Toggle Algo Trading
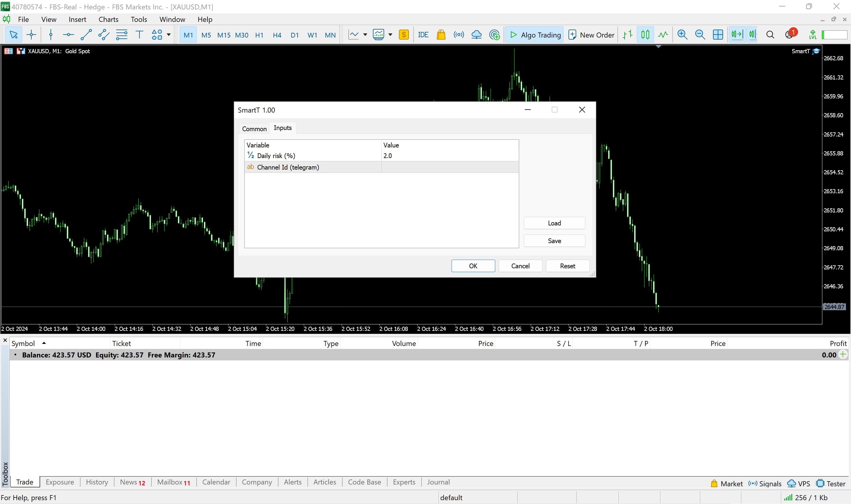Screen dimensions: 851x504 [x=535, y=35]
